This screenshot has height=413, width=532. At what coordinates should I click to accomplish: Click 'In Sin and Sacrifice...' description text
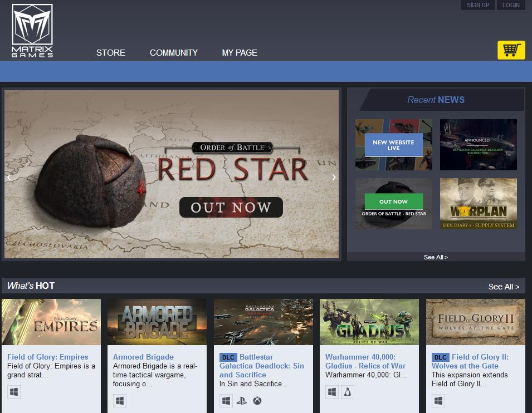click(x=254, y=383)
